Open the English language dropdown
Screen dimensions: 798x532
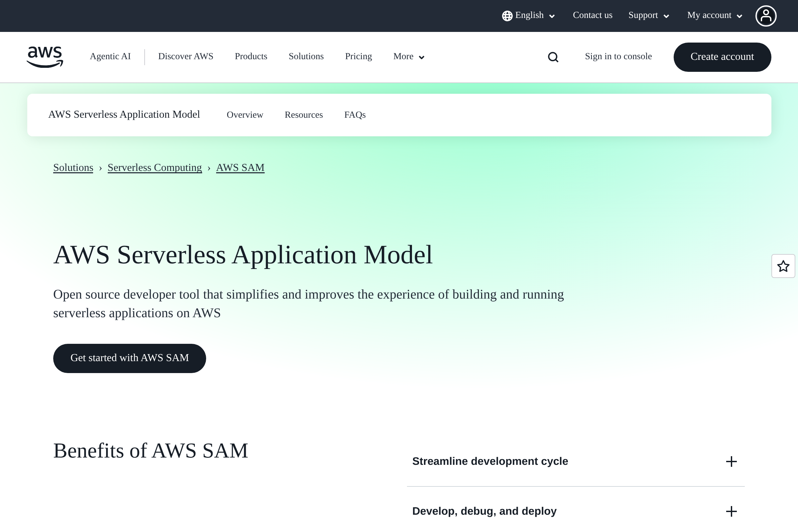pyautogui.click(x=529, y=16)
